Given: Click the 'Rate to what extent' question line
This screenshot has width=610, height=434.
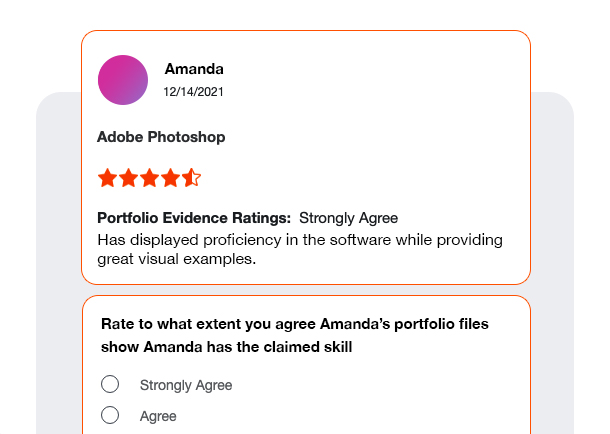Looking at the screenshot, I should [x=301, y=325].
